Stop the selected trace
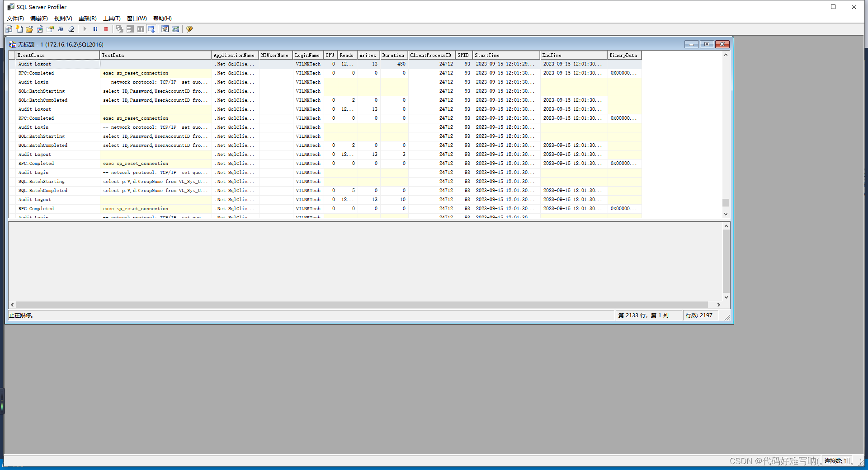The image size is (868, 470). click(106, 29)
